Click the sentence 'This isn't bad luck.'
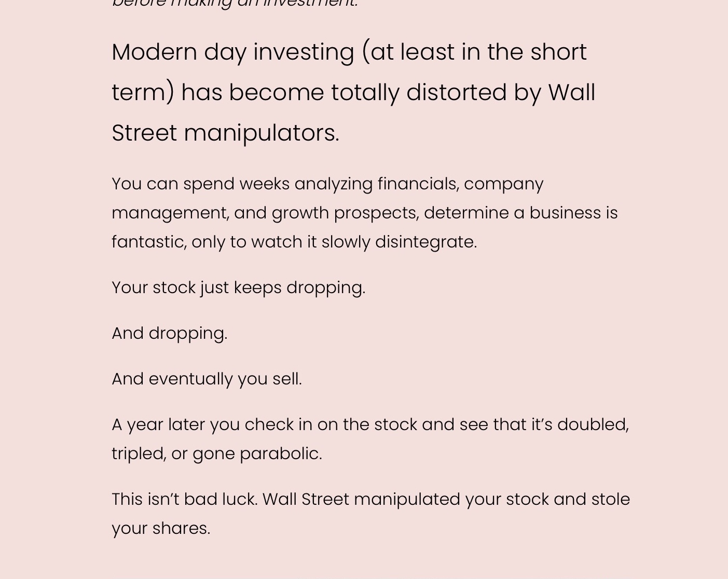This screenshot has width=728, height=579. pos(185,499)
